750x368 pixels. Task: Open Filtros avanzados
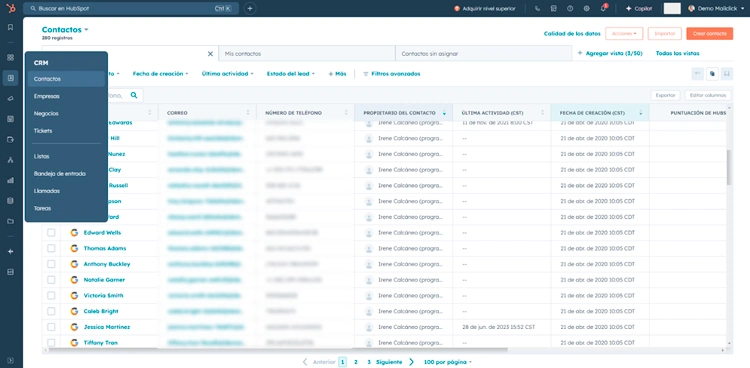click(392, 74)
